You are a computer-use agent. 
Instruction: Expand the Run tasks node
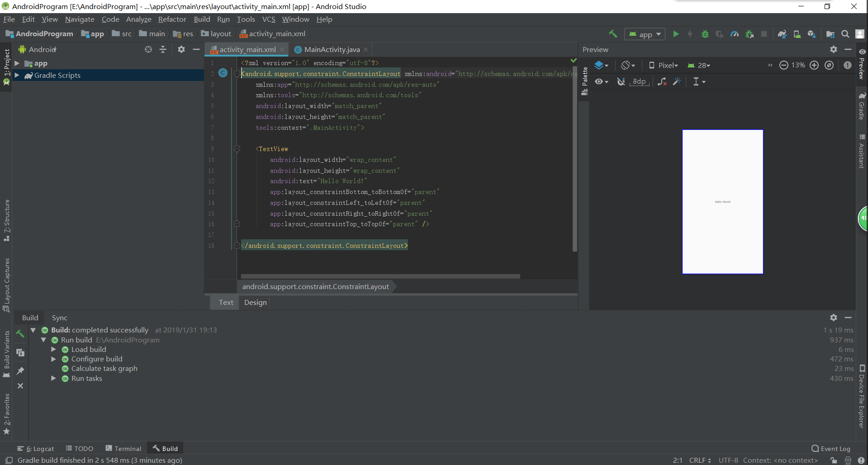[x=53, y=378]
